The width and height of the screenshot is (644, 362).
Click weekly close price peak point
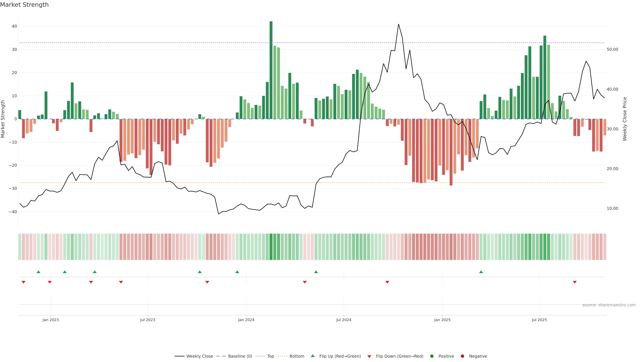click(x=398, y=24)
